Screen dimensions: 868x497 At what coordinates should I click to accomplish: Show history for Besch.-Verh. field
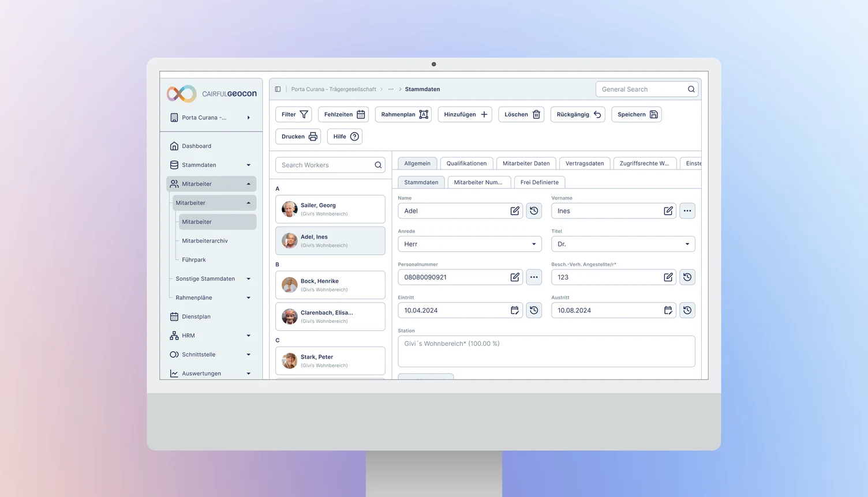click(x=687, y=277)
